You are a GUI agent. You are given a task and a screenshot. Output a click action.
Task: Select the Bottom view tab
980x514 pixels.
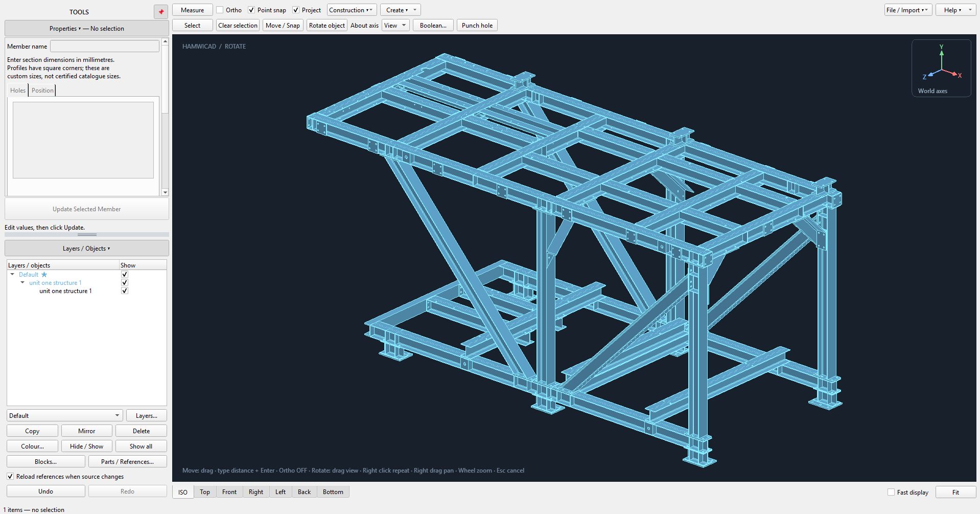click(333, 492)
